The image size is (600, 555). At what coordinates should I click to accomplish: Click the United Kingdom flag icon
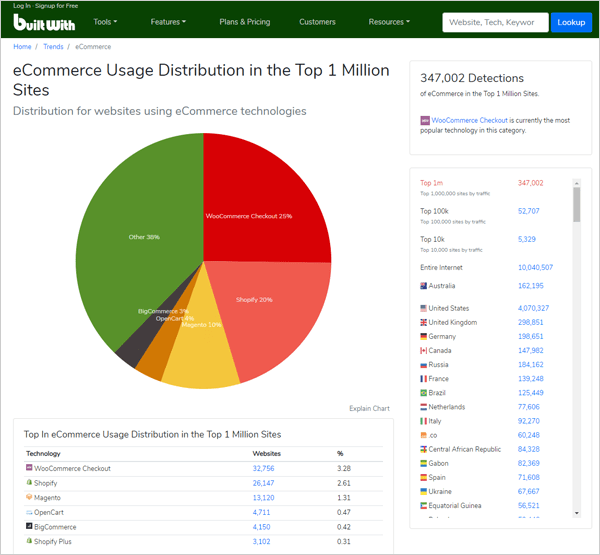pyautogui.click(x=424, y=322)
